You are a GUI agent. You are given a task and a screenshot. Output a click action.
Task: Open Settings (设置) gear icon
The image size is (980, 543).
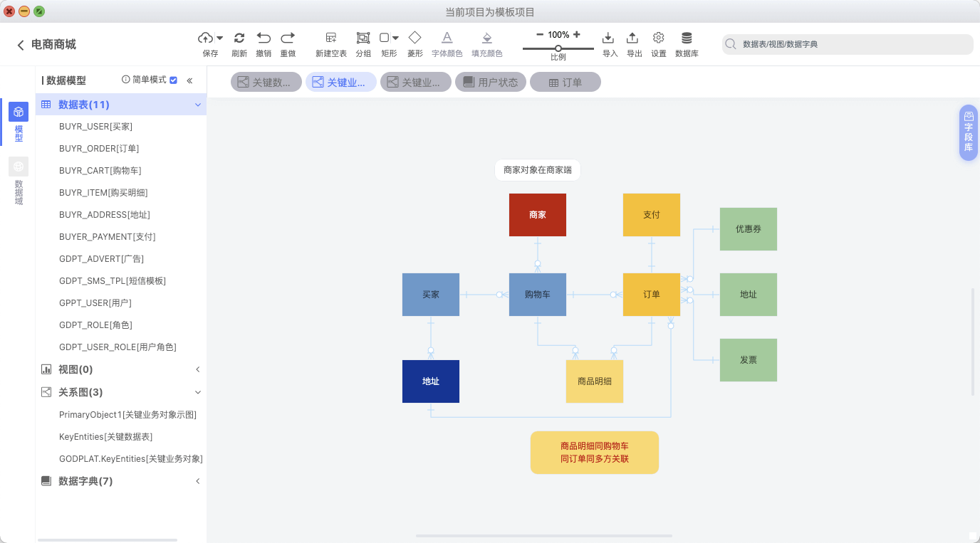pyautogui.click(x=659, y=38)
